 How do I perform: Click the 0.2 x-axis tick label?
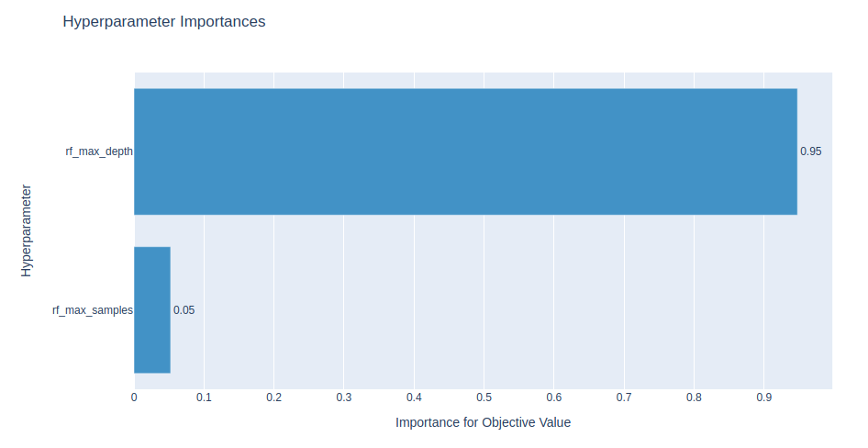(x=273, y=398)
